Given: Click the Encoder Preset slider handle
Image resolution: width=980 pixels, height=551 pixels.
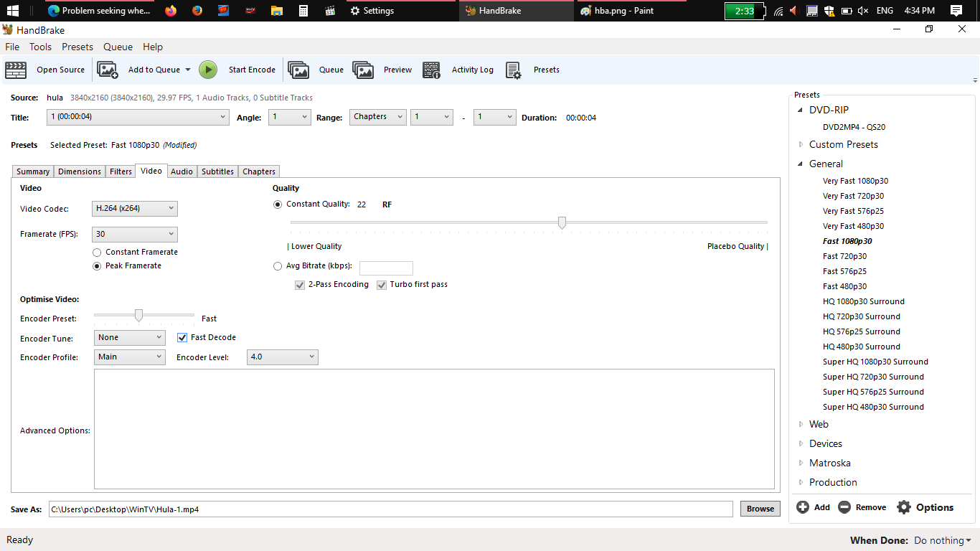Looking at the screenshot, I should pyautogui.click(x=138, y=315).
